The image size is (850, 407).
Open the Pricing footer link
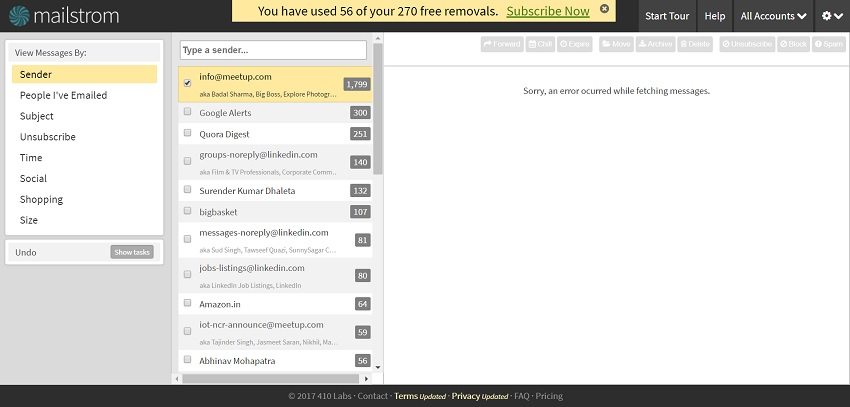pyautogui.click(x=549, y=396)
